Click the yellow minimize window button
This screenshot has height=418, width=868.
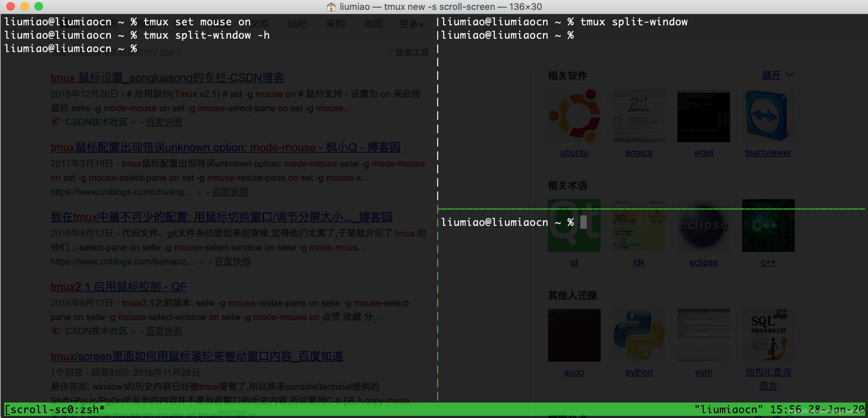[25, 6]
